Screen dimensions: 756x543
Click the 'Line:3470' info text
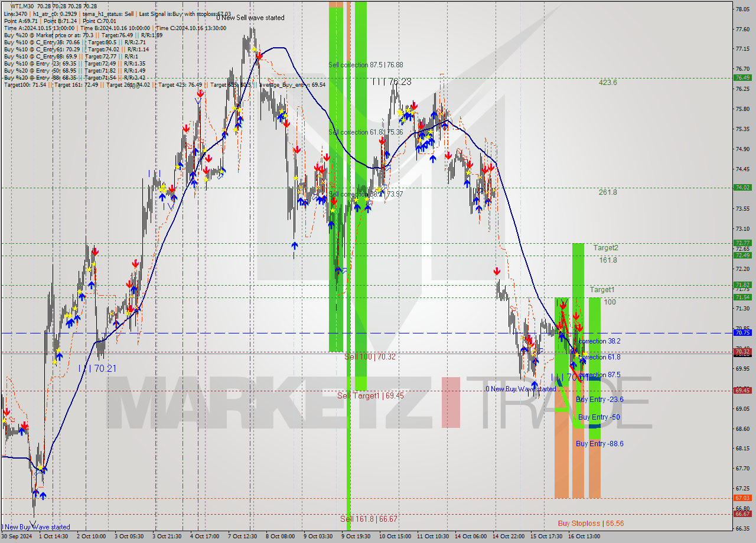(15, 14)
